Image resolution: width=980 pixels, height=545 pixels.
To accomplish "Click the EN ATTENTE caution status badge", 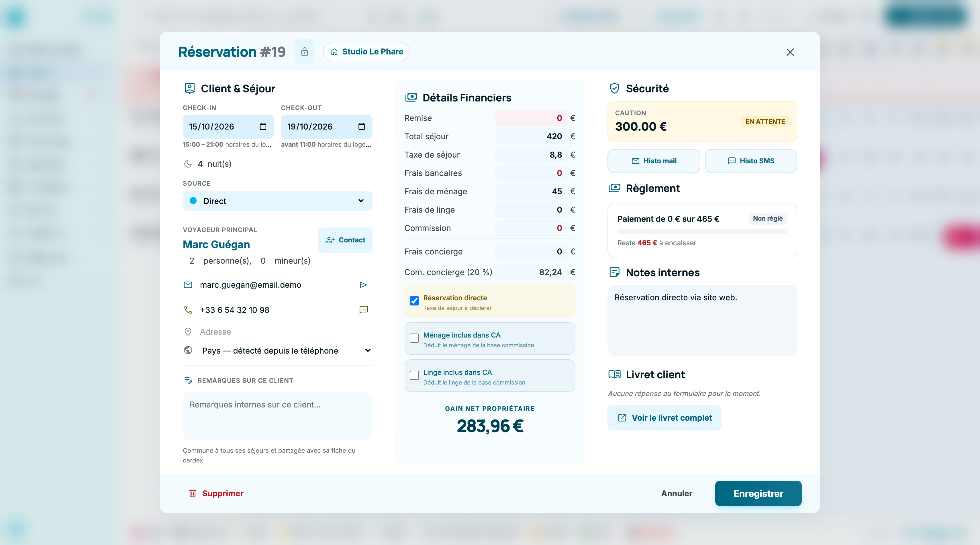I will [x=765, y=121].
